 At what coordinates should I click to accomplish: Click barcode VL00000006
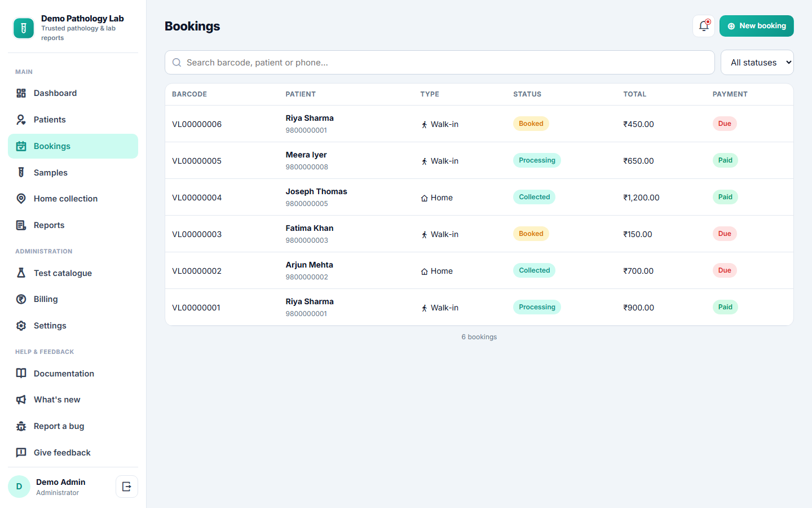click(x=197, y=124)
